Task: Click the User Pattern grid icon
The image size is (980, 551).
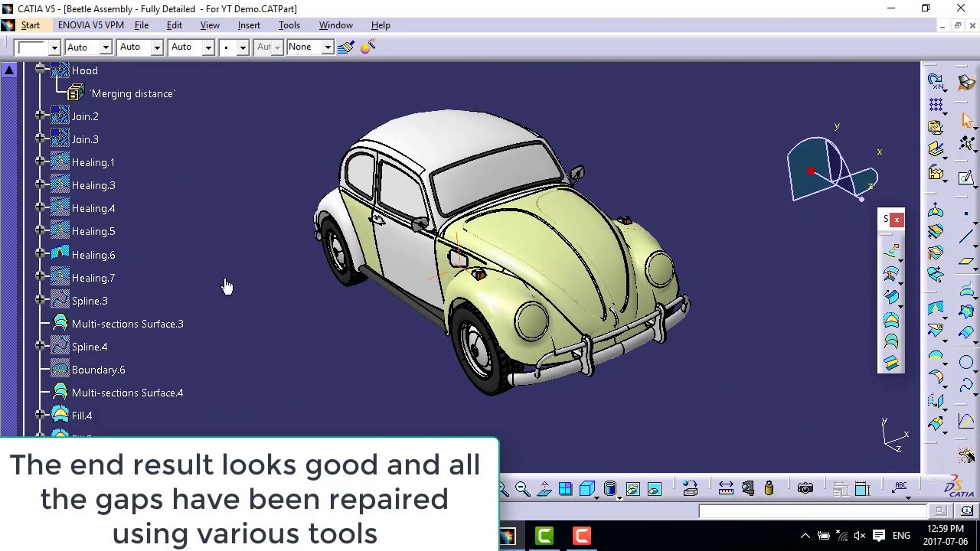Action: tap(936, 103)
